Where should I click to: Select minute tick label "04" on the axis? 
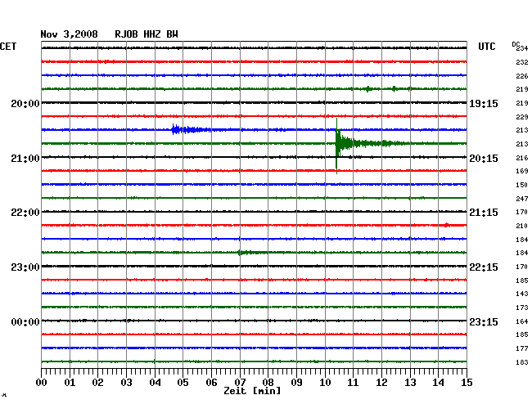click(155, 382)
